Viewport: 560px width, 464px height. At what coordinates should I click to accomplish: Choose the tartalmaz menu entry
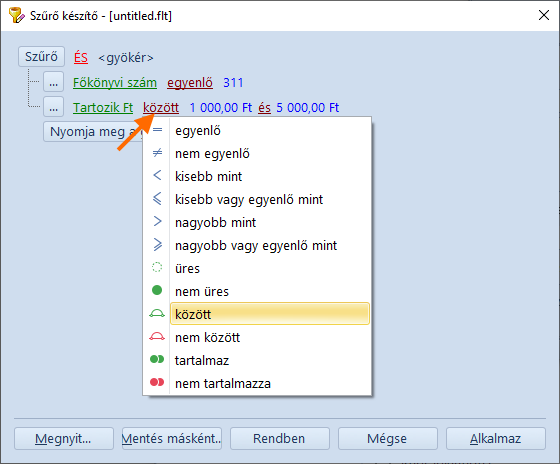201,361
